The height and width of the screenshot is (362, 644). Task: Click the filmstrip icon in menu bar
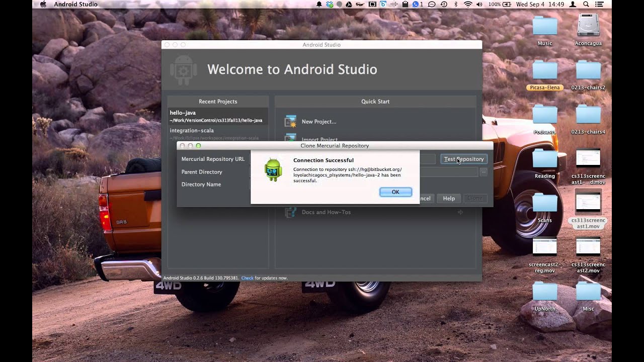pos(372,5)
